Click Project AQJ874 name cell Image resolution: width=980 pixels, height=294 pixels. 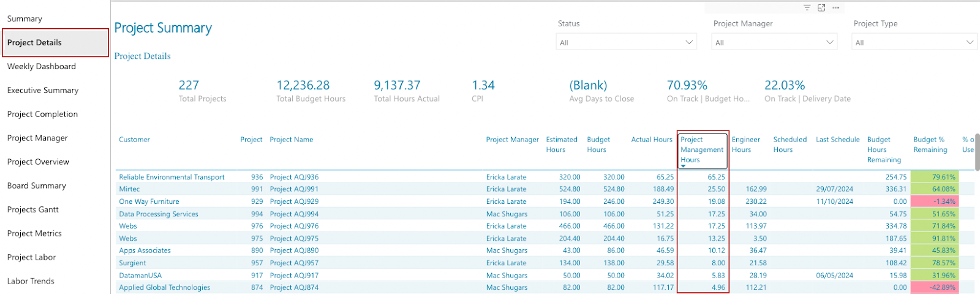pyautogui.click(x=294, y=287)
